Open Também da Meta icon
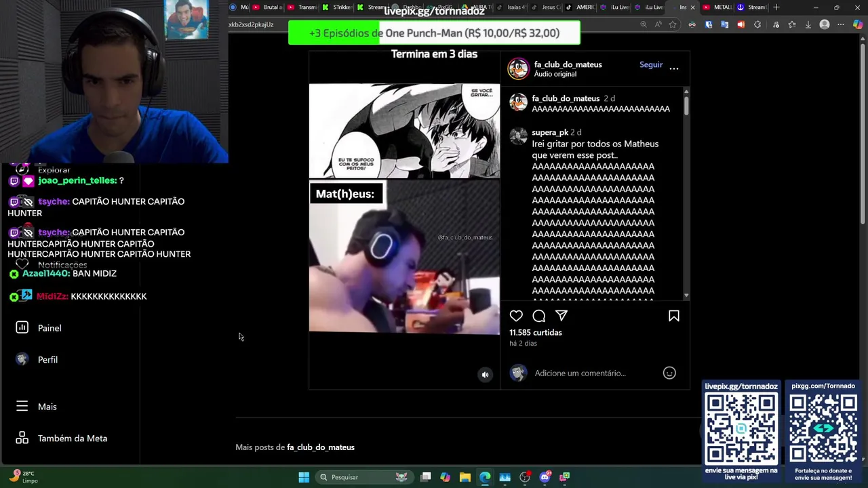This screenshot has width=868, height=488. pyautogui.click(x=22, y=438)
